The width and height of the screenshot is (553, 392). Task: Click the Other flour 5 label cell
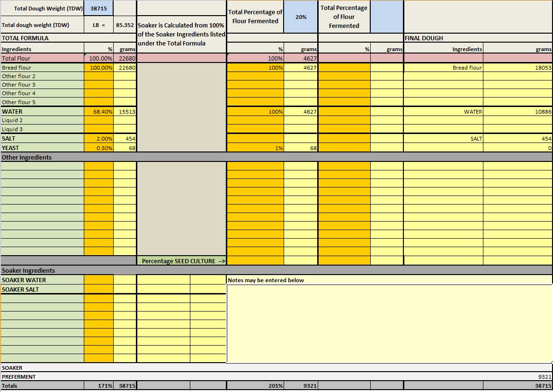coord(42,102)
